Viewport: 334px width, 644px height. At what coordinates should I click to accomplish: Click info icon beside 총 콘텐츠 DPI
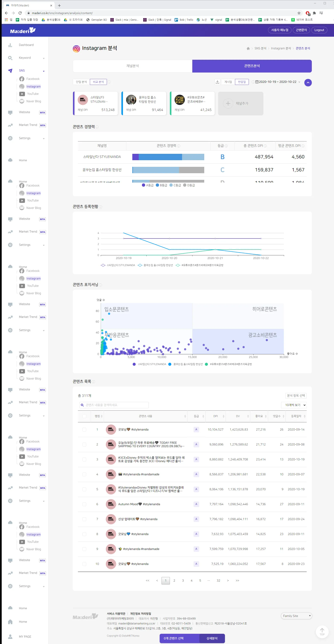coord(265,146)
